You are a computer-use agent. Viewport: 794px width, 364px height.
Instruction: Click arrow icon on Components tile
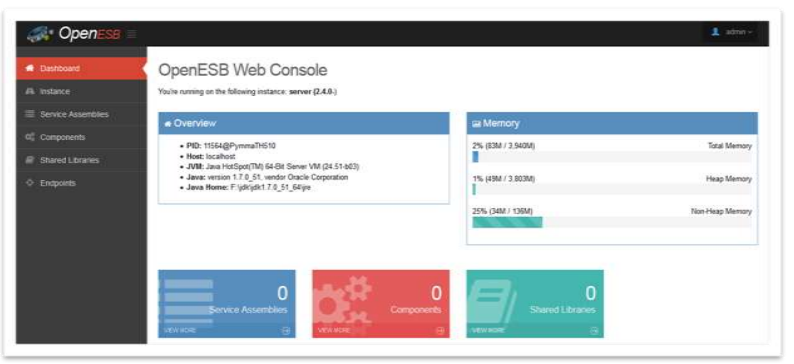440,331
